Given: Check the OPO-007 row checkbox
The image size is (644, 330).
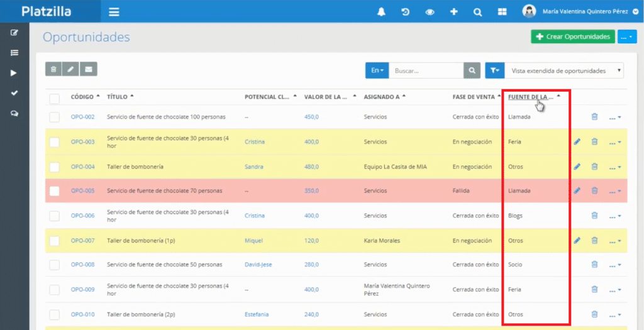Looking at the screenshot, I should (x=54, y=241).
